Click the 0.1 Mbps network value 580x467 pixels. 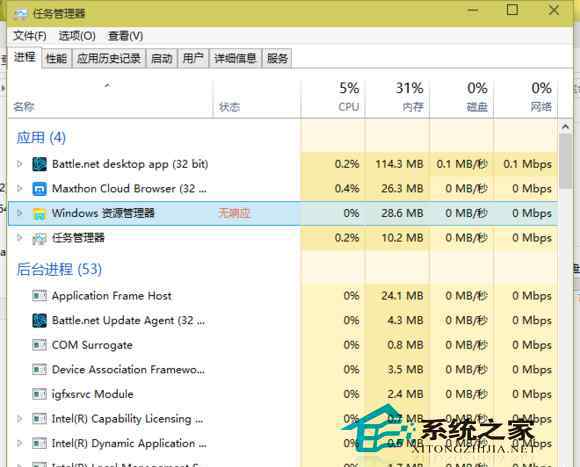pyautogui.click(x=528, y=164)
